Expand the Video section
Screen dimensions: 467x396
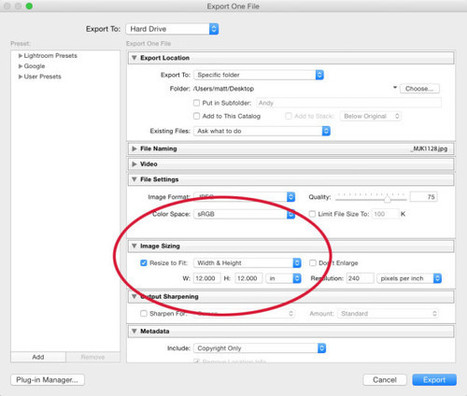coord(134,164)
